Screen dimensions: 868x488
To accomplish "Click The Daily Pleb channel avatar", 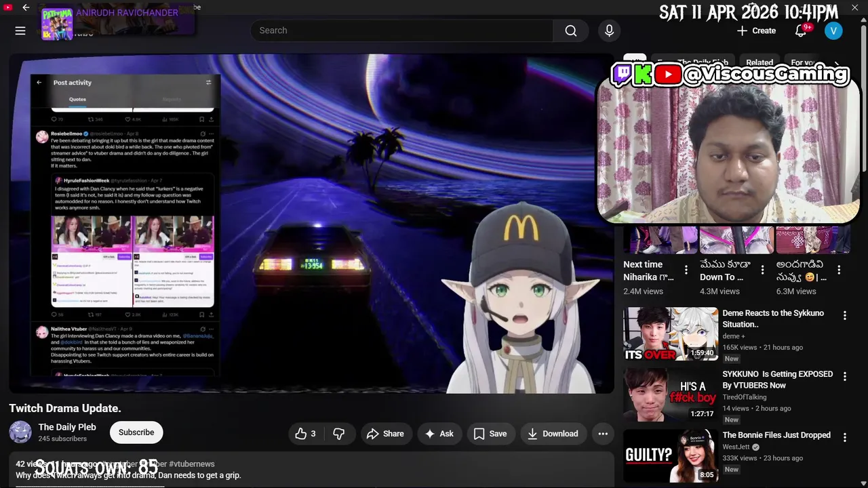I will (20, 432).
